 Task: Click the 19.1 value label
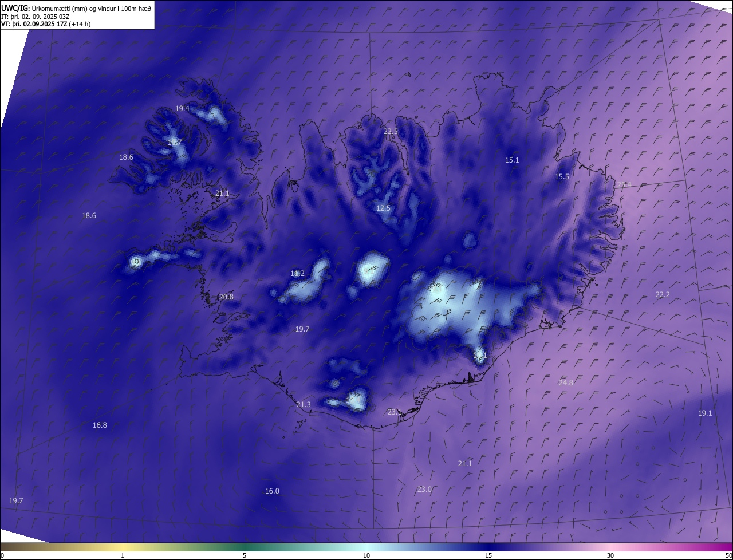[705, 413]
